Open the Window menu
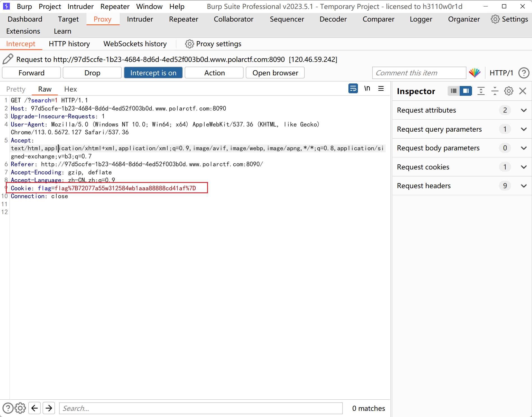The image size is (532, 417). point(149,6)
